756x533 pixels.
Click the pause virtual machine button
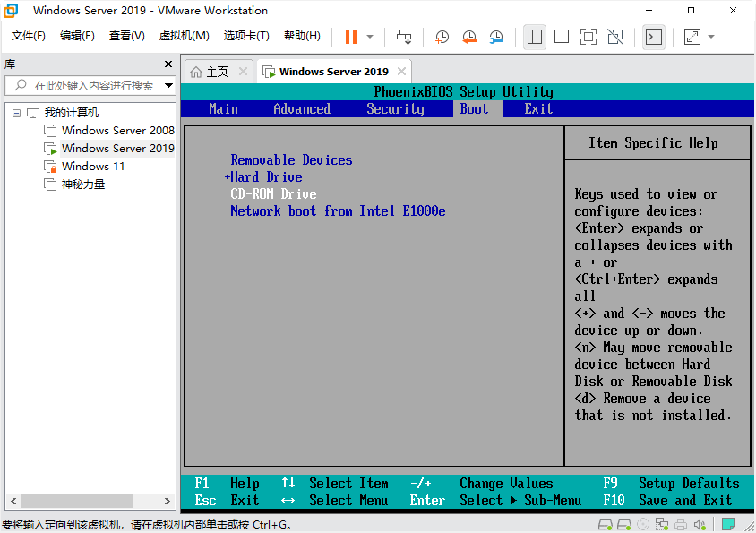point(350,37)
